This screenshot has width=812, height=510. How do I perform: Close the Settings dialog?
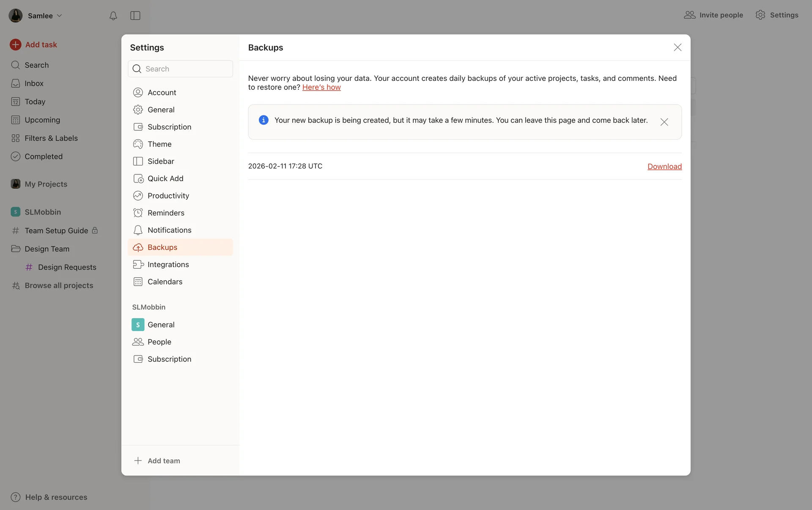click(x=678, y=47)
